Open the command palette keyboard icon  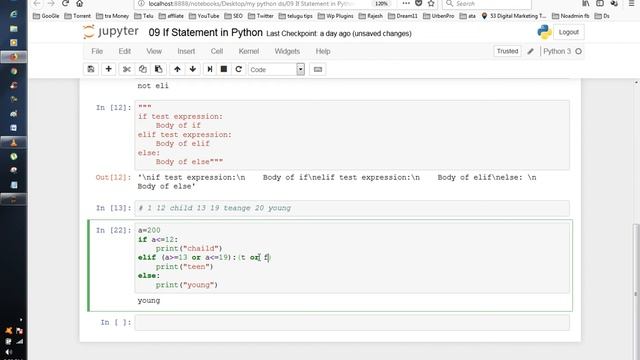318,70
